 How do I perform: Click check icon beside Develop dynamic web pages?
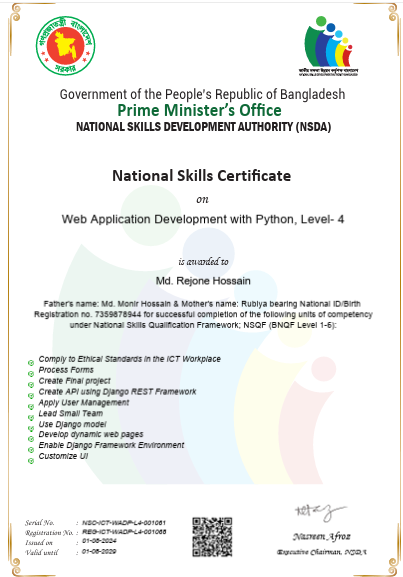[31, 439]
